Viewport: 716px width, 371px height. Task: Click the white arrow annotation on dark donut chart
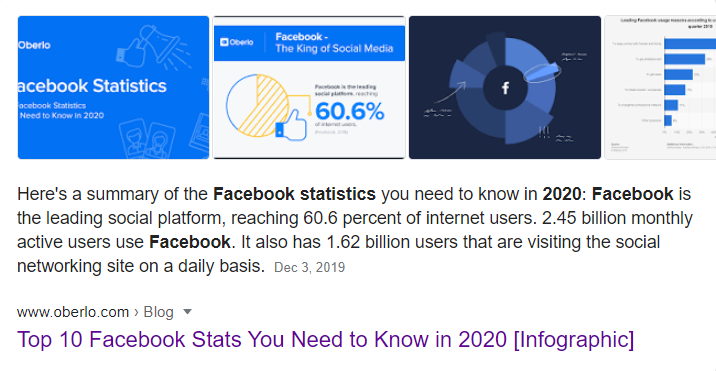(x=450, y=92)
